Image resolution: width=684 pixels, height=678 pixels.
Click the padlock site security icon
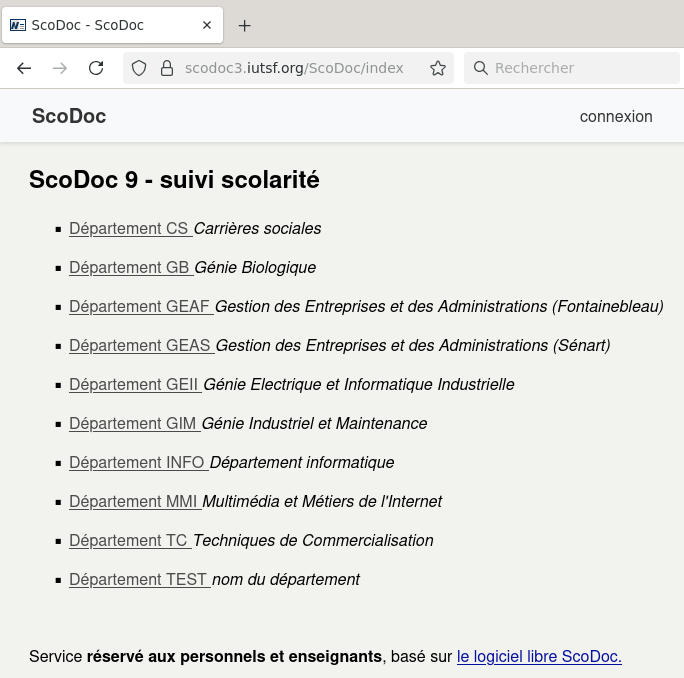(167, 68)
